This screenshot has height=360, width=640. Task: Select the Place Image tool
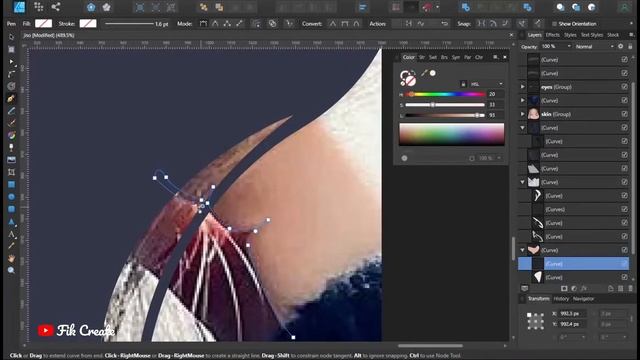[x=11, y=160]
